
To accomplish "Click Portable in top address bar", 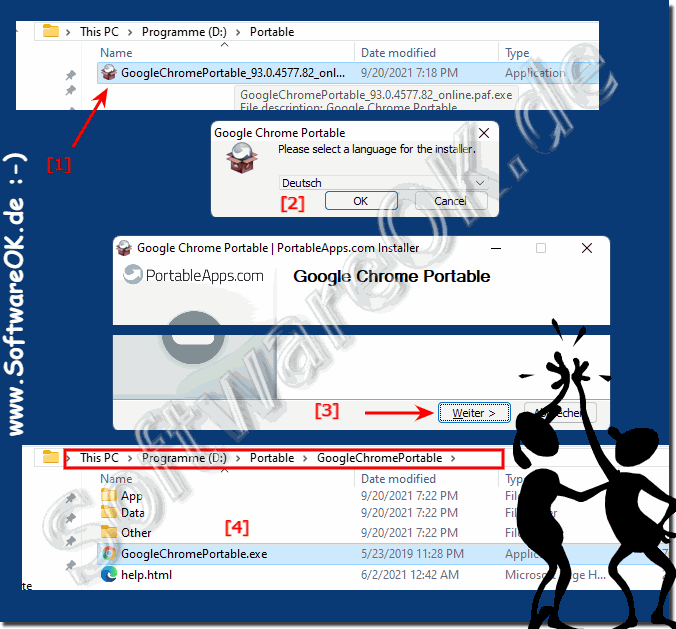I will coord(272,32).
